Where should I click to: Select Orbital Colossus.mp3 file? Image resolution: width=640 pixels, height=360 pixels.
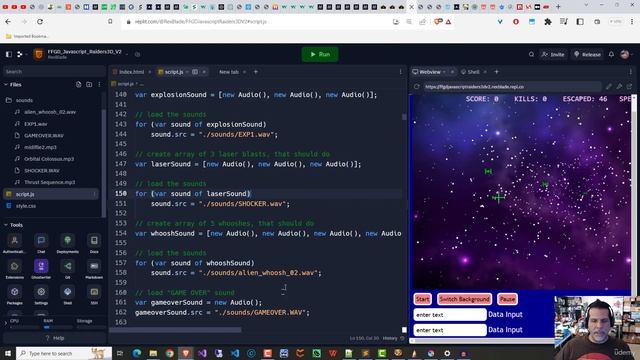coord(49,159)
